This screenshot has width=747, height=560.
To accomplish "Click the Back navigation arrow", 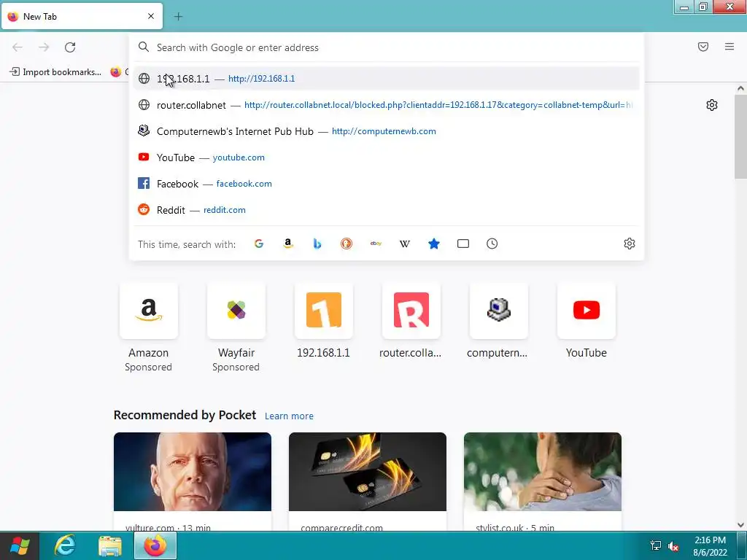I will click(x=18, y=47).
